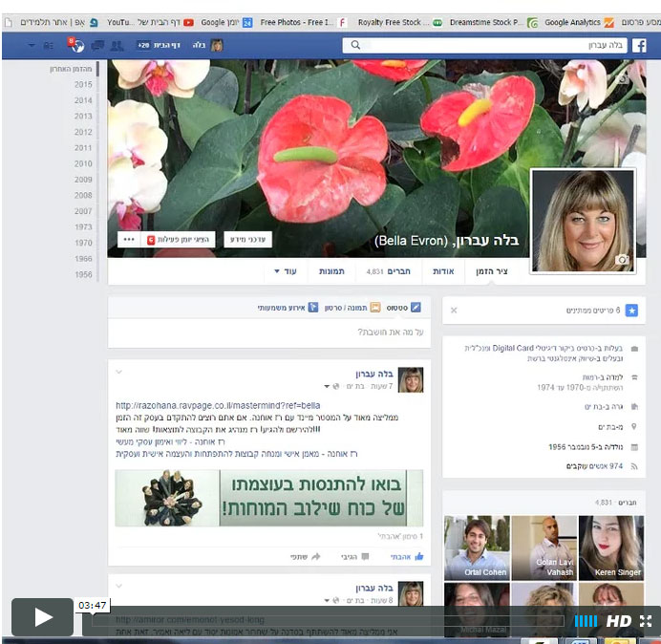Dismiss the 6 pending items panel
Viewport: 661px width, 644px height.
click(454, 311)
